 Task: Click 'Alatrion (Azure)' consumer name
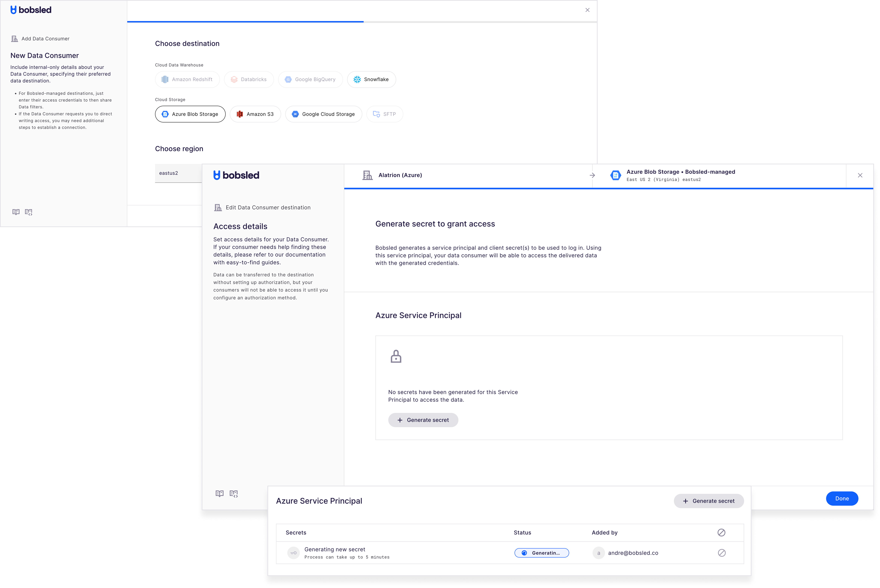(400, 175)
